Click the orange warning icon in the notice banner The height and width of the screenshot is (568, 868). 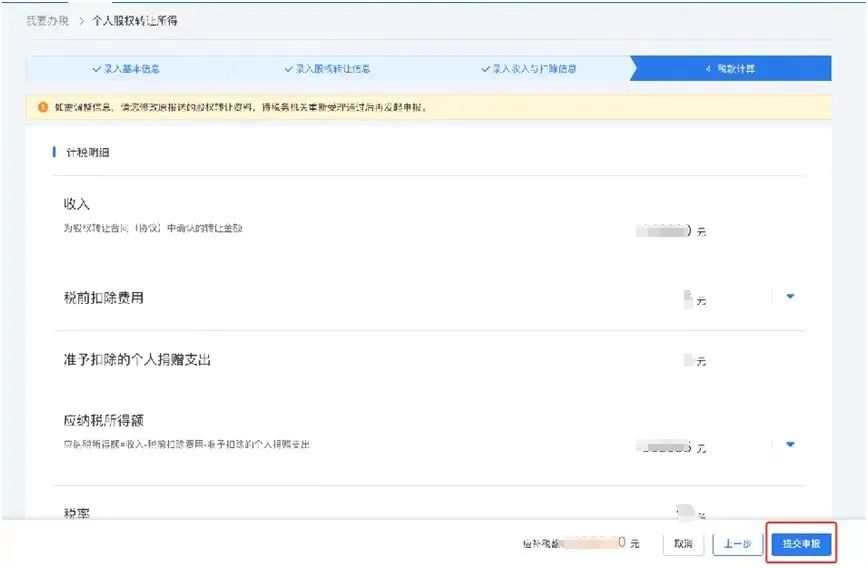(x=43, y=107)
